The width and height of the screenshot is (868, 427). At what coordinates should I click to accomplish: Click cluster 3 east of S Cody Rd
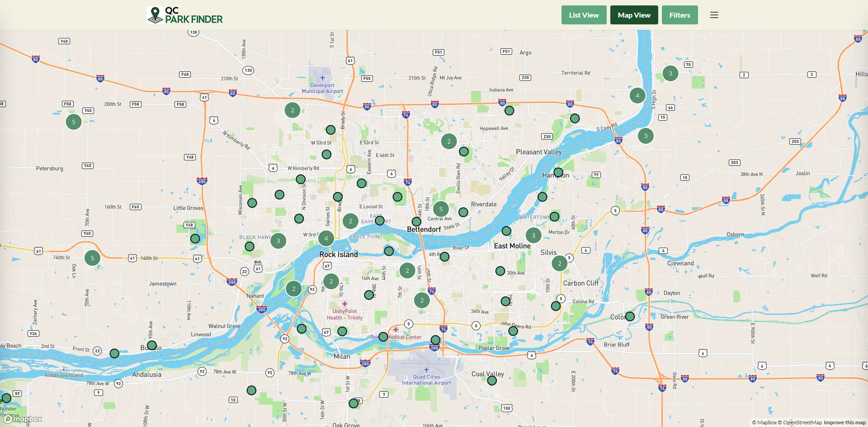click(x=646, y=136)
